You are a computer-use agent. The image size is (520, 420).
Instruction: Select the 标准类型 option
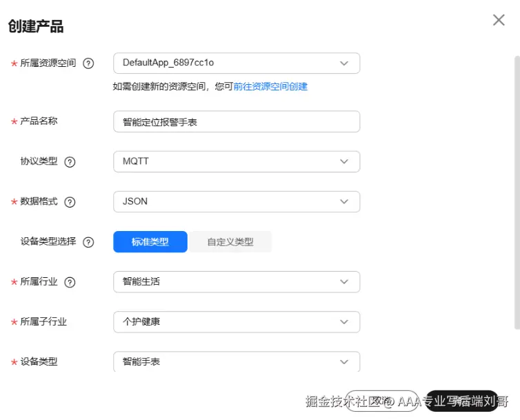pos(150,242)
